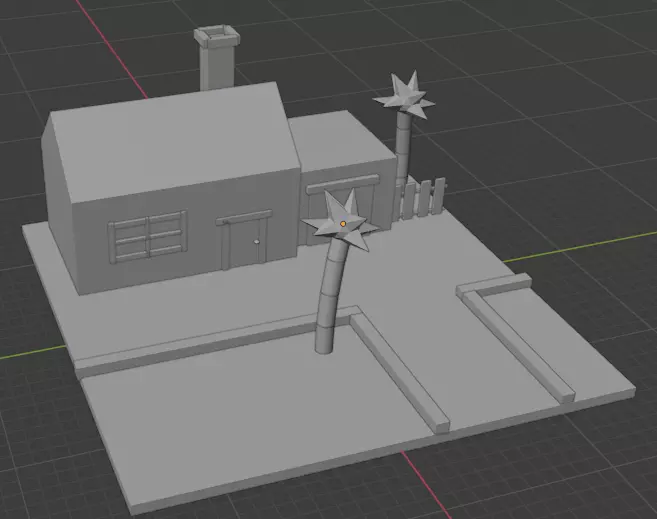This screenshot has width=657, height=519.
Task: Click the round door knob
Action: pyautogui.click(x=256, y=242)
